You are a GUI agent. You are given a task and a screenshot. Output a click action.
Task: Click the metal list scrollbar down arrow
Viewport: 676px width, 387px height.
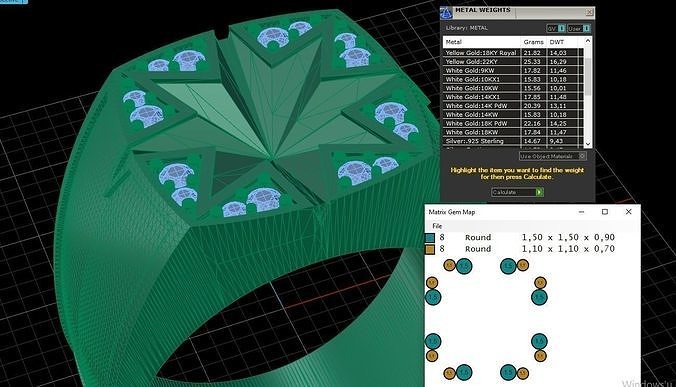[x=588, y=144]
